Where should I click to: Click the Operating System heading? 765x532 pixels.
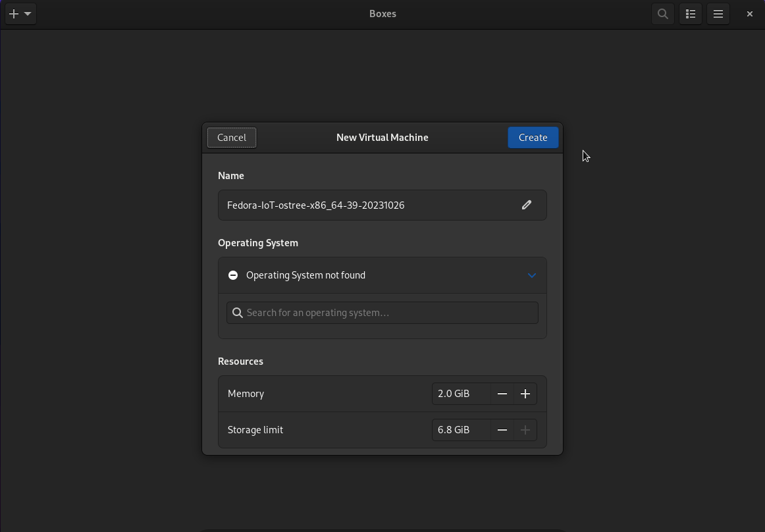tap(258, 243)
